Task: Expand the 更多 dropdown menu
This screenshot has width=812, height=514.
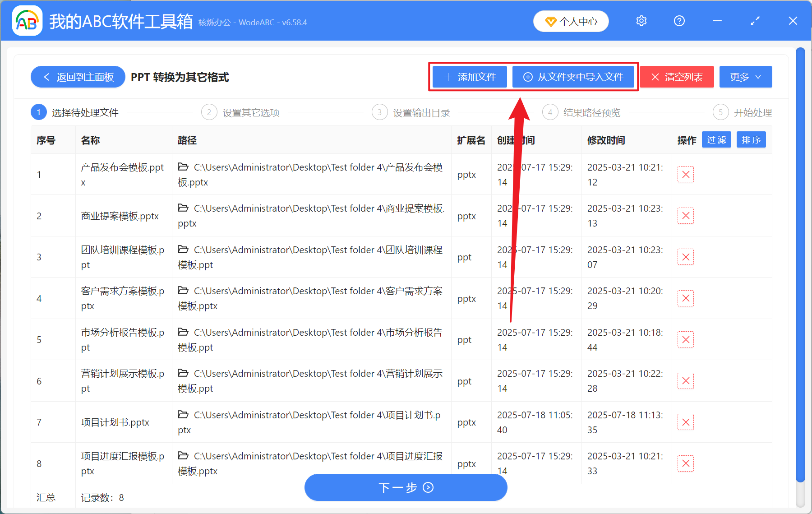Action: tap(745, 77)
